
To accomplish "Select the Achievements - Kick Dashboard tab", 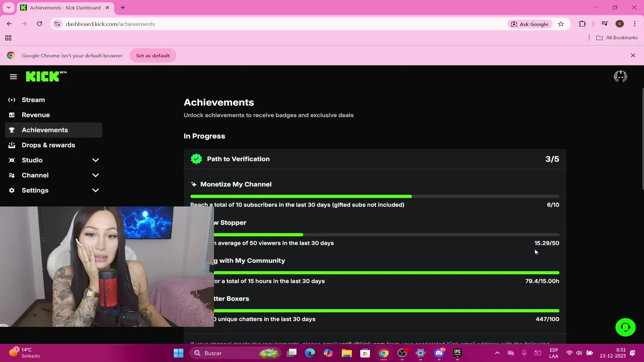I will [x=64, y=8].
